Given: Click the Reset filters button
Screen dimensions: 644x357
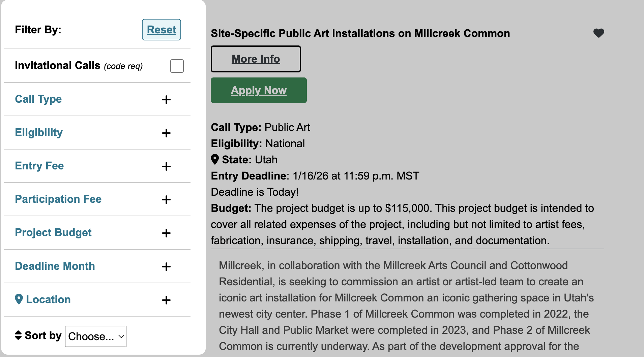Looking at the screenshot, I should tap(161, 30).
